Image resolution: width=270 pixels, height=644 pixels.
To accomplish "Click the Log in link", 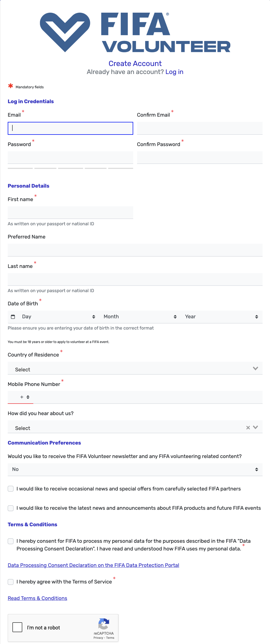I will (174, 72).
